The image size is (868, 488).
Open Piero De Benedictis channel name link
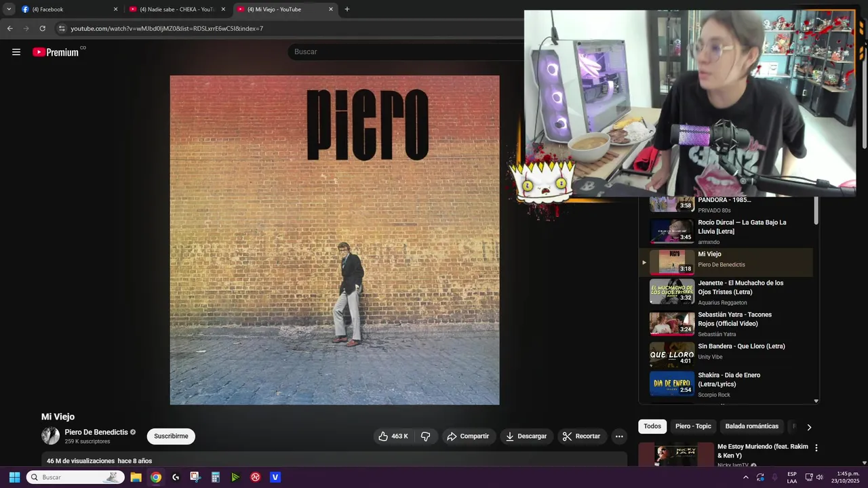pyautogui.click(x=96, y=432)
